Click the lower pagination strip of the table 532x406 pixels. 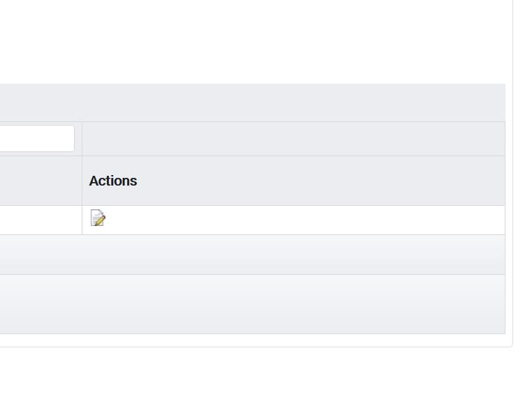coord(253,304)
